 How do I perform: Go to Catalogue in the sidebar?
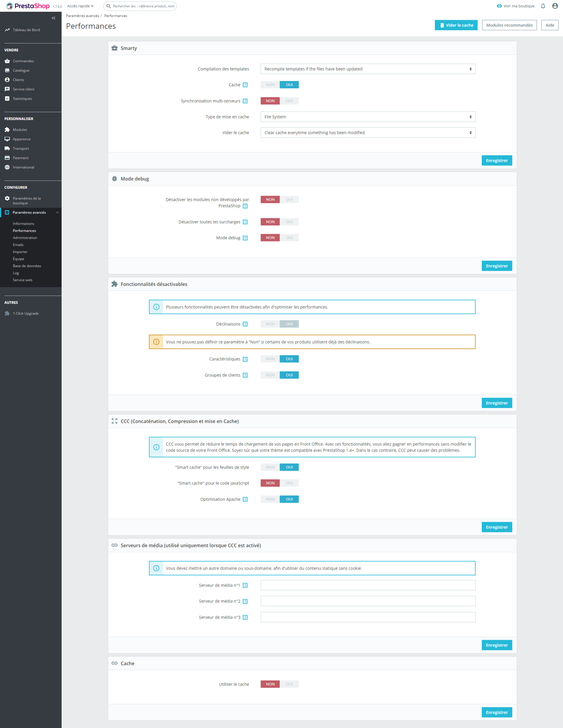point(21,71)
